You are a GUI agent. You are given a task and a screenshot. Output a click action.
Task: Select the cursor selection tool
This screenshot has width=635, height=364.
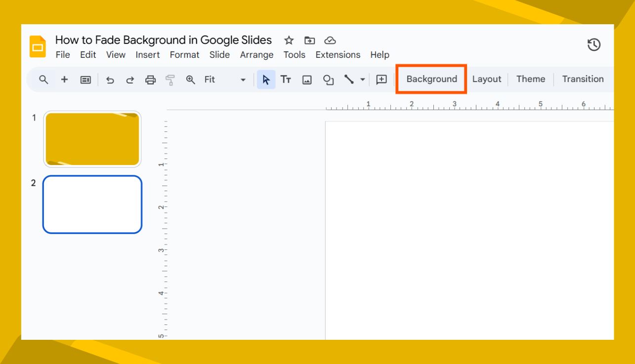(266, 79)
